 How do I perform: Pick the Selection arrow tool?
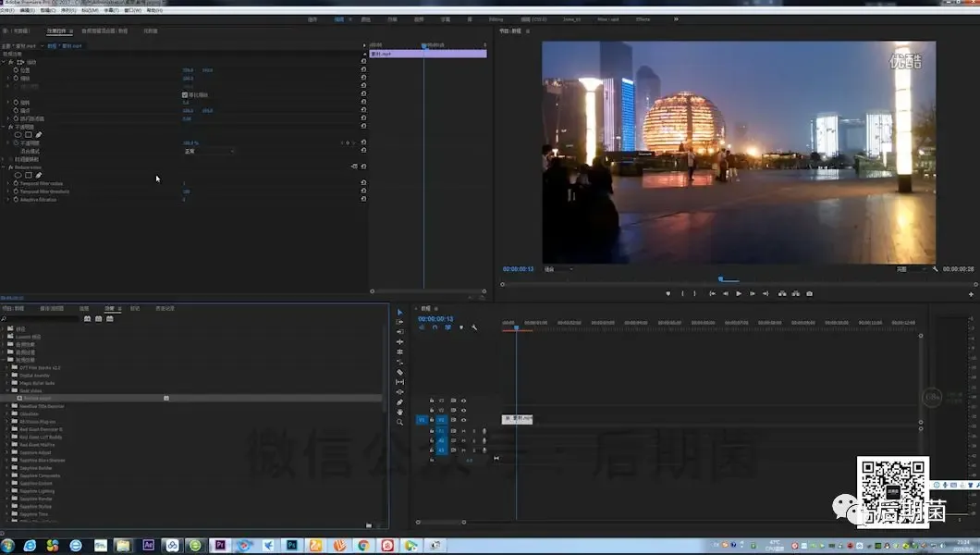tap(399, 312)
